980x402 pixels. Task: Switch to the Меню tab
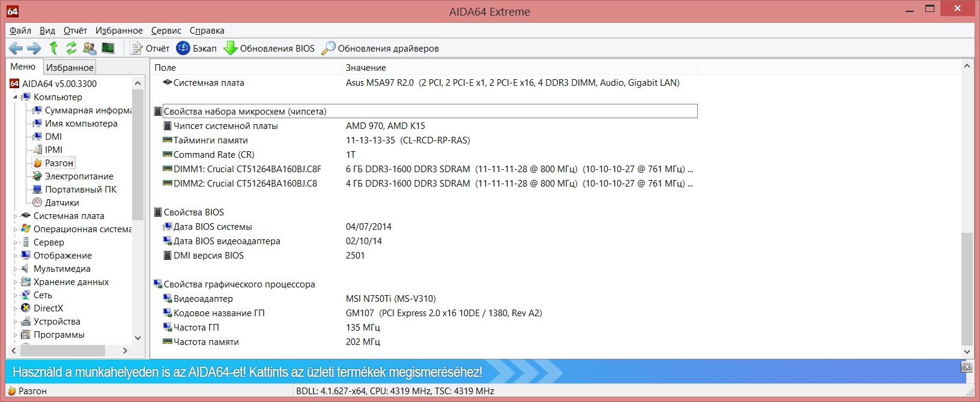tap(23, 67)
